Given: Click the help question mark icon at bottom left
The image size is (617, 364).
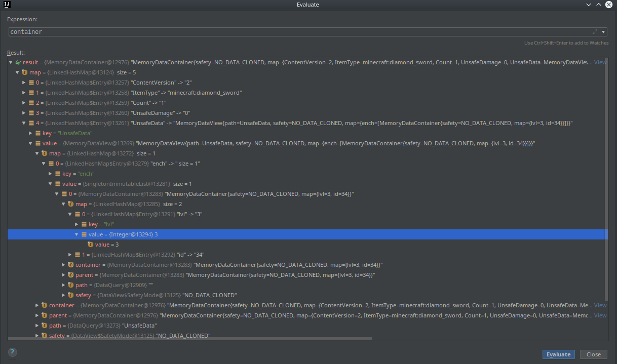Looking at the screenshot, I should point(12,352).
